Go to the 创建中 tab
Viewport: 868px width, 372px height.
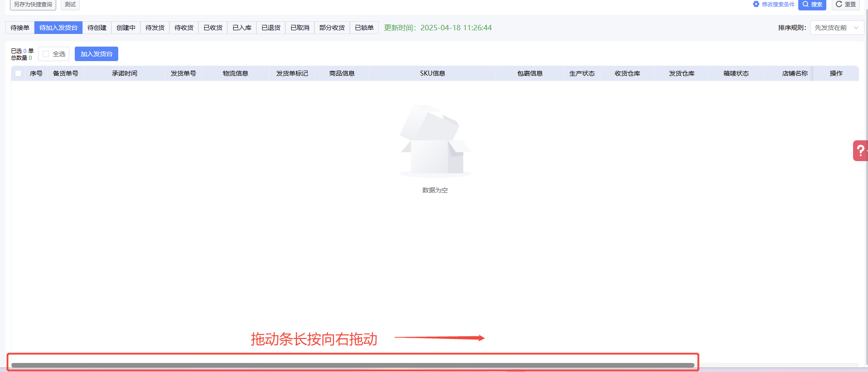coord(126,28)
